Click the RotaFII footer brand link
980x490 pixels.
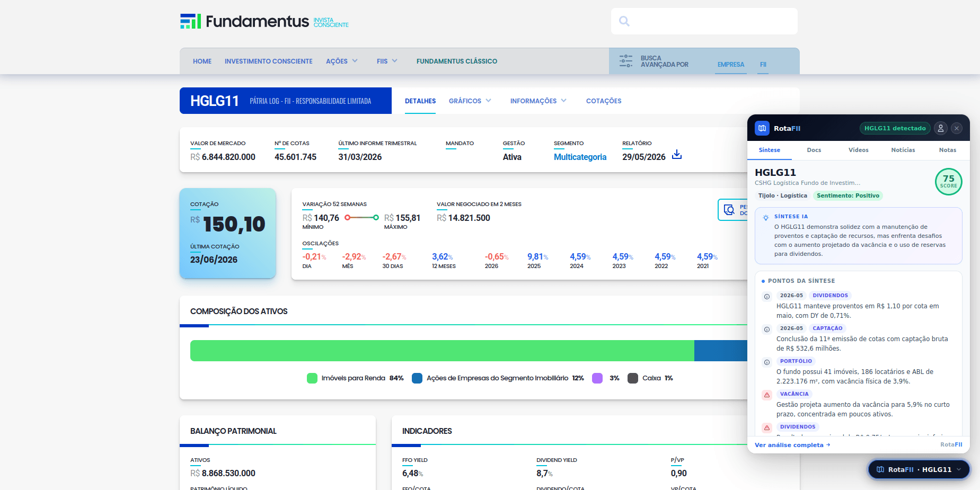point(951,444)
